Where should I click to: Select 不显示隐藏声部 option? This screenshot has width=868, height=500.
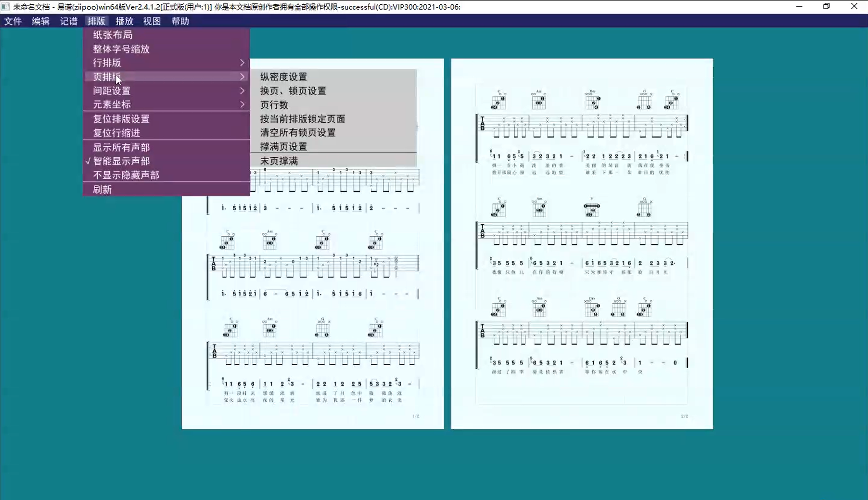tap(126, 175)
